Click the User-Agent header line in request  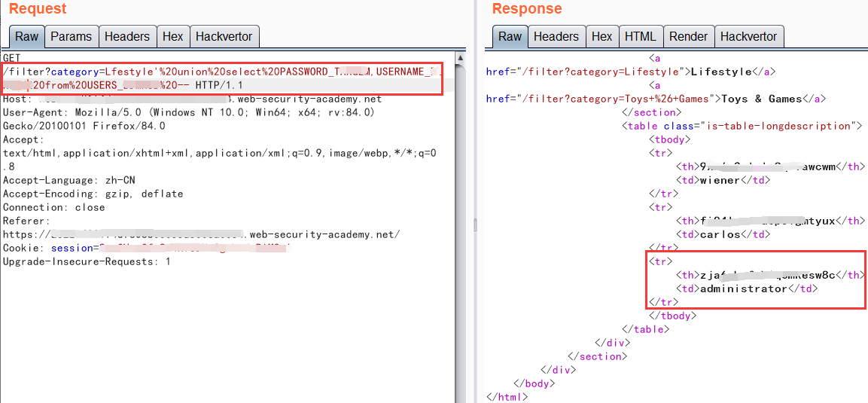(188, 112)
